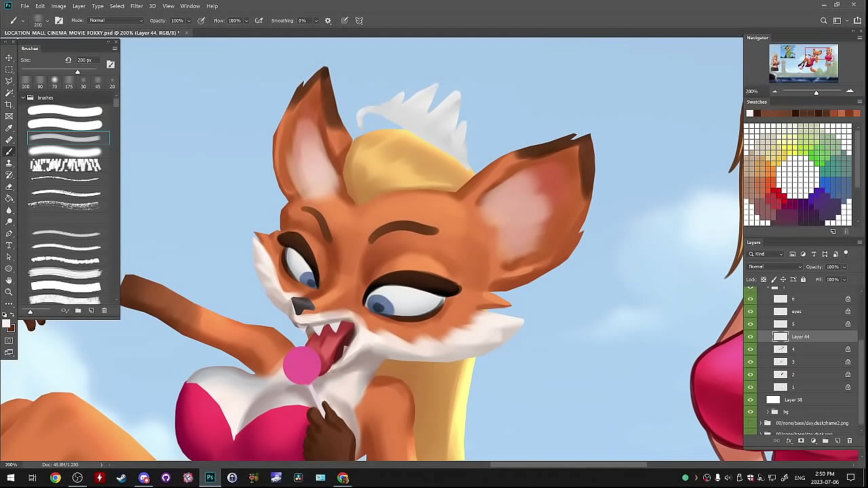Switch to LOCATION MALL CINEMA MOVIE FOXXY.psd tab
Screen dimensions: 868x488
(92, 33)
